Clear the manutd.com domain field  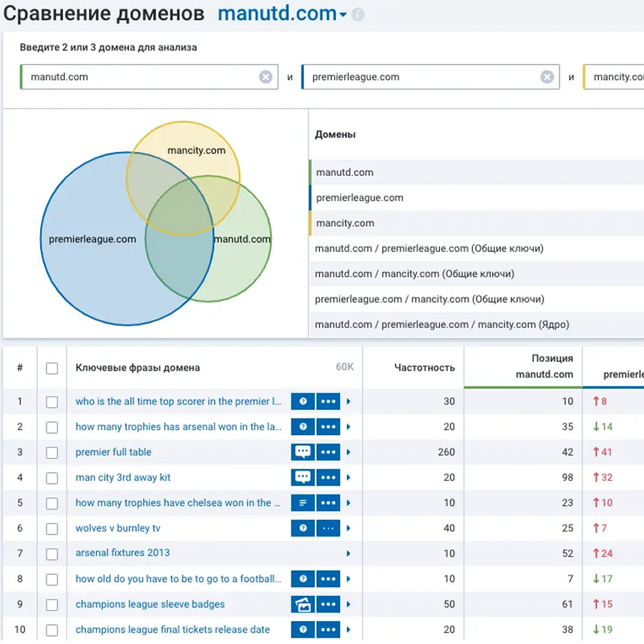tap(265, 77)
